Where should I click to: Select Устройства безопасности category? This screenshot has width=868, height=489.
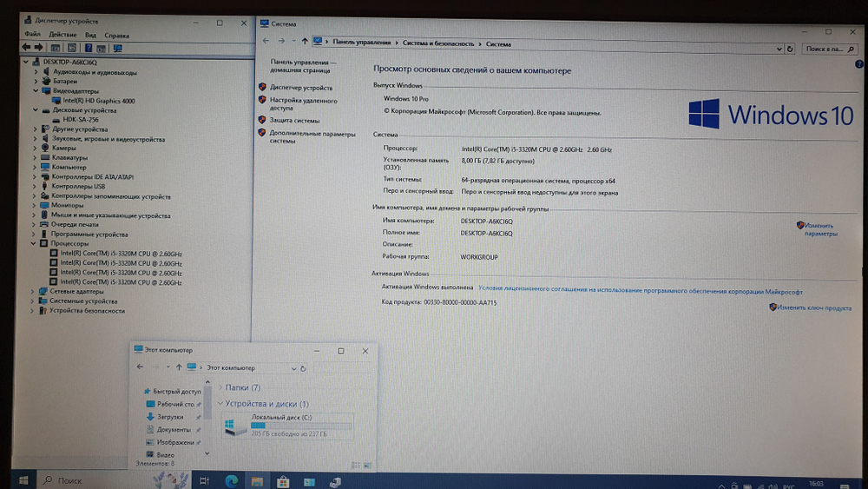(87, 311)
